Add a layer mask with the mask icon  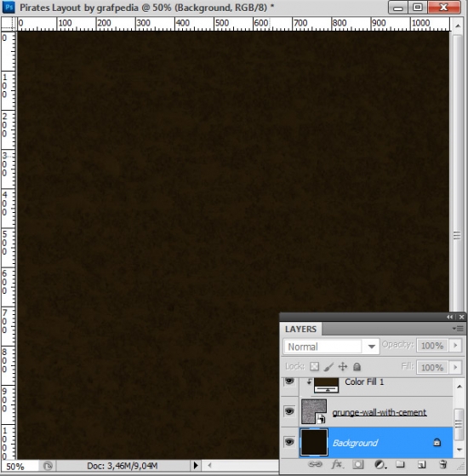coord(358,464)
